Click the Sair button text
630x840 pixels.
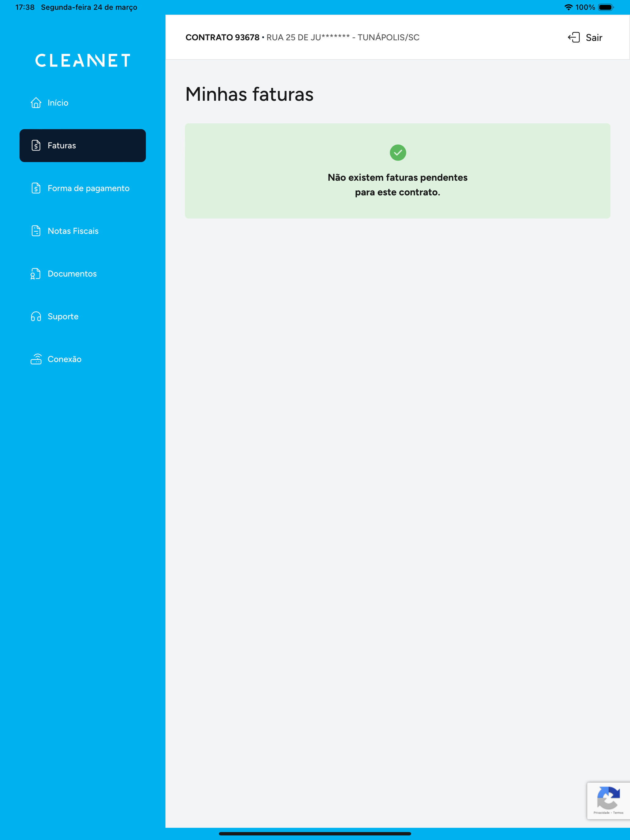594,38
